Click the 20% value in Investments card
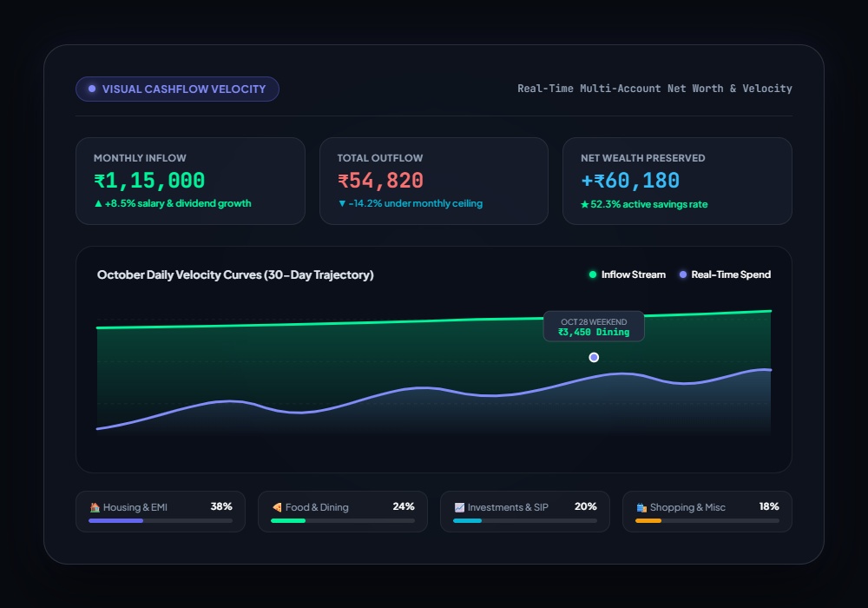Image resolution: width=868 pixels, height=608 pixels. pos(586,506)
